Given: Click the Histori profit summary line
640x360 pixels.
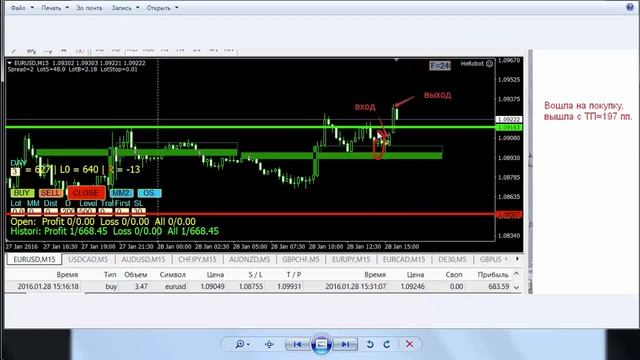Looking at the screenshot, I should point(114,231).
